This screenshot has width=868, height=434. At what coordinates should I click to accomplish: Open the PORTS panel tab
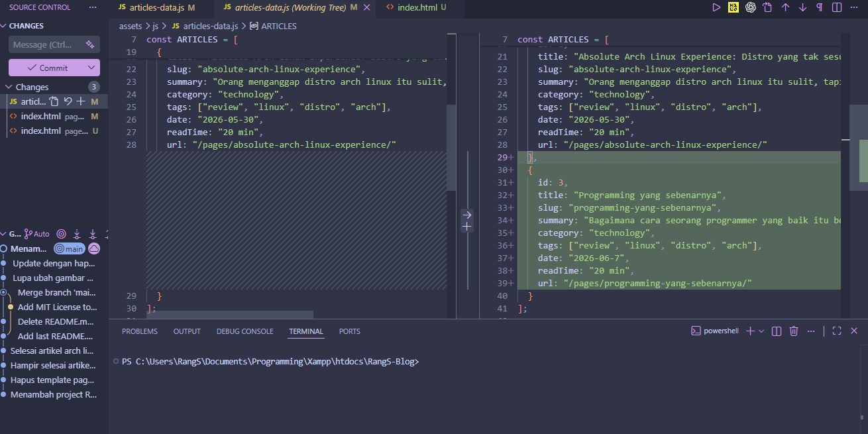click(350, 331)
